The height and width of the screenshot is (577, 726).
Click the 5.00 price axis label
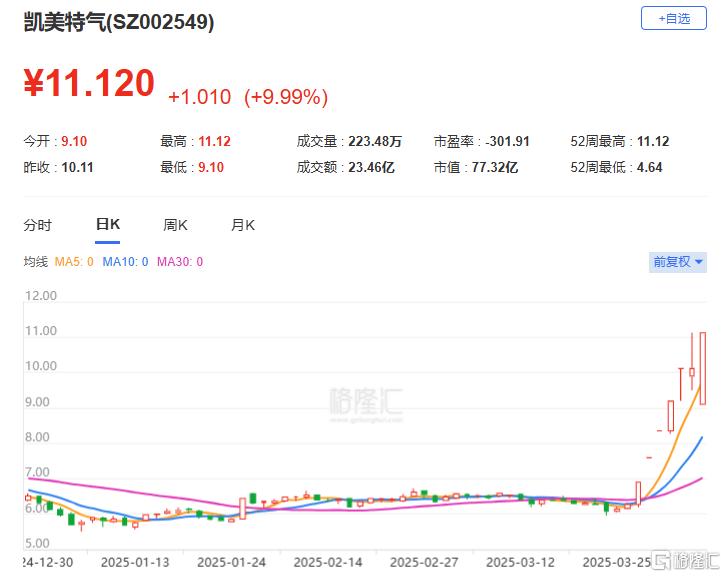[x=37, y=543]
